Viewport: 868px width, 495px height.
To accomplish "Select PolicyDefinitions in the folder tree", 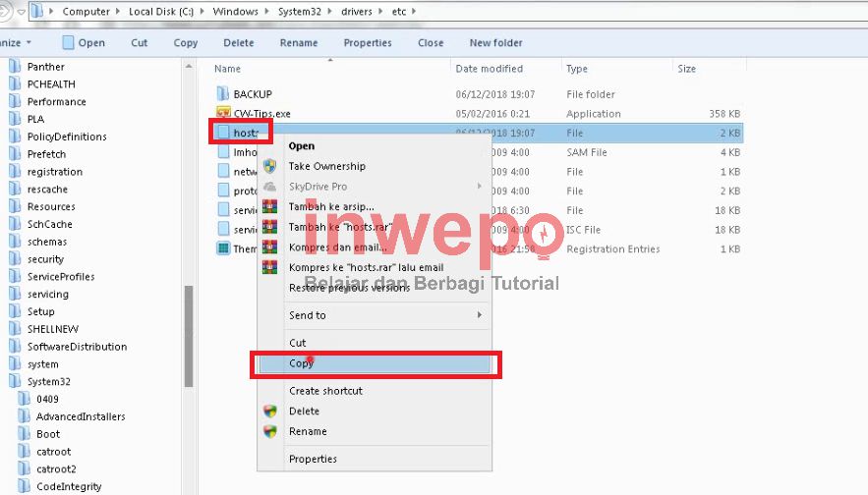I will [67, 137].
